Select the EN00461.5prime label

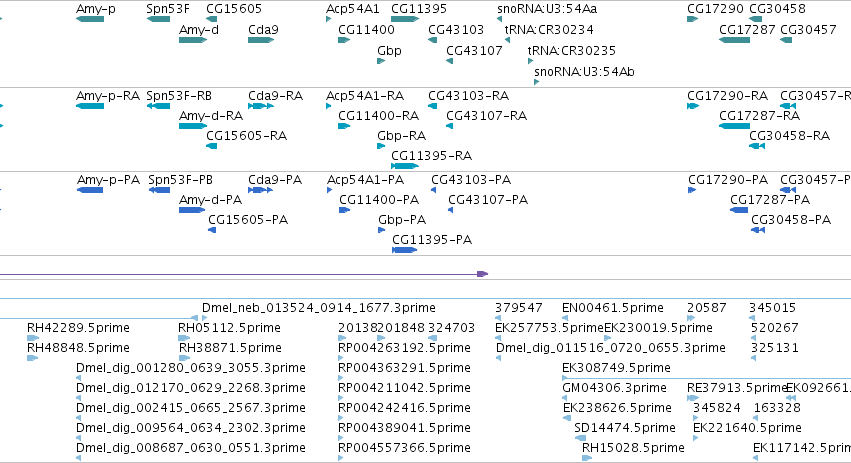[613, 308]
